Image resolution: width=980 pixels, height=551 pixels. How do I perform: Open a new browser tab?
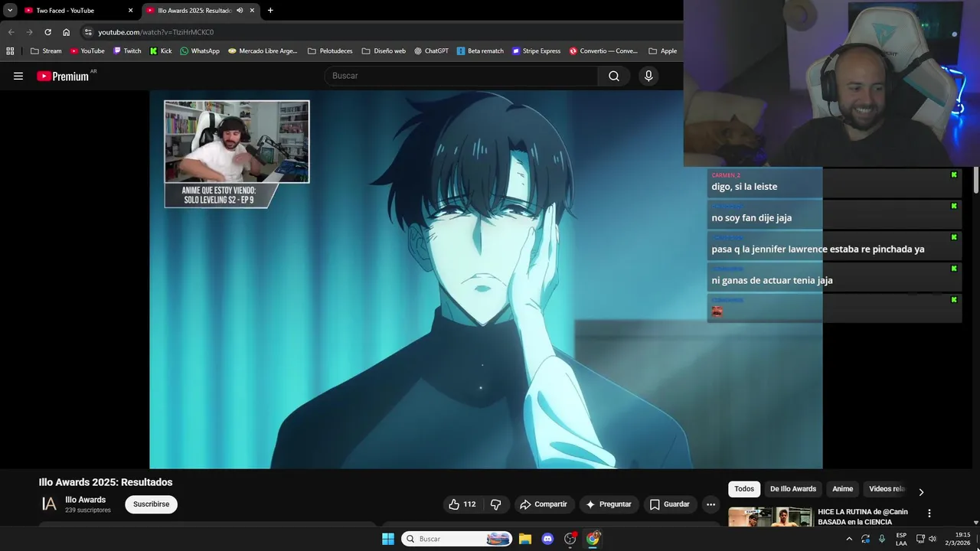(270, 11)
